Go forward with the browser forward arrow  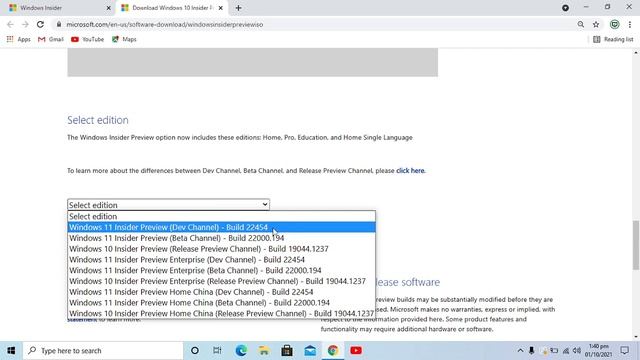(25, 24)
